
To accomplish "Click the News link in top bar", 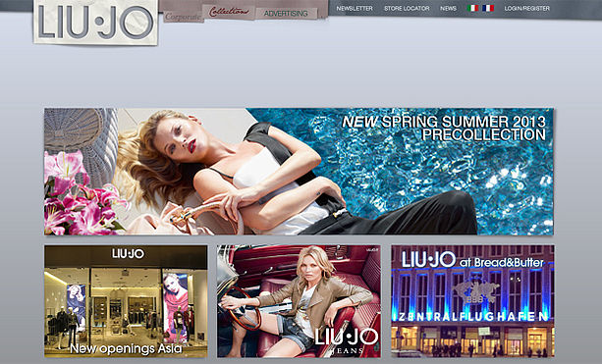I will coord(448,8).
